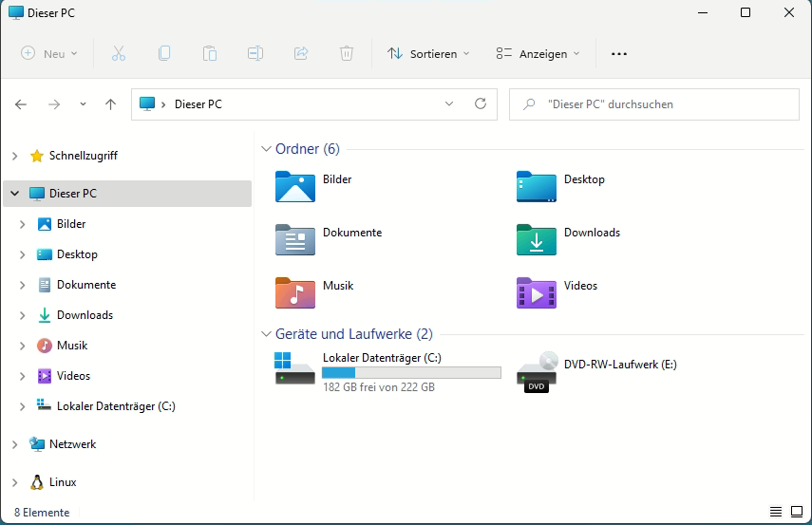This screenshot has height=525, width=812.
Task: Open the Desktop folder icon in main pane
Action: 537,186
